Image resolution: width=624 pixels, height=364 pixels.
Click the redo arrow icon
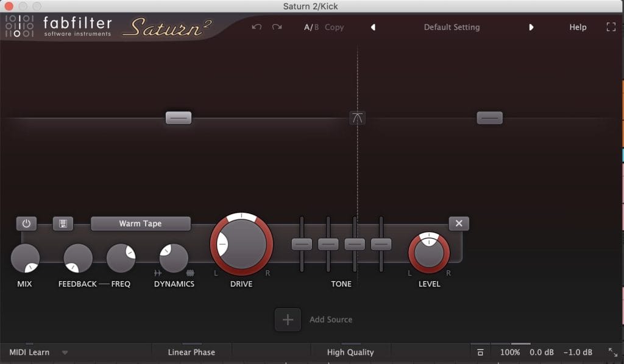277,27
